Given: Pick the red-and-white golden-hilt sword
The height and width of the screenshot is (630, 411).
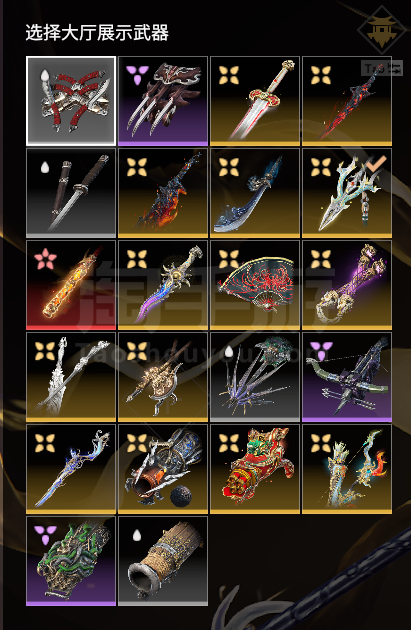Looking at the screenshot, I should [255, 101].
